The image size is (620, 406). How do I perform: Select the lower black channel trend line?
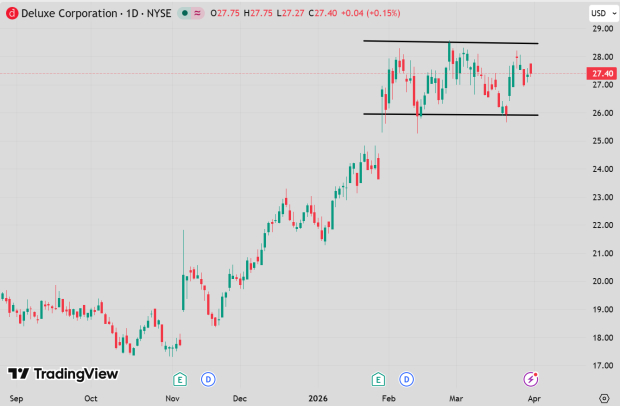click(x=450, y=114)
